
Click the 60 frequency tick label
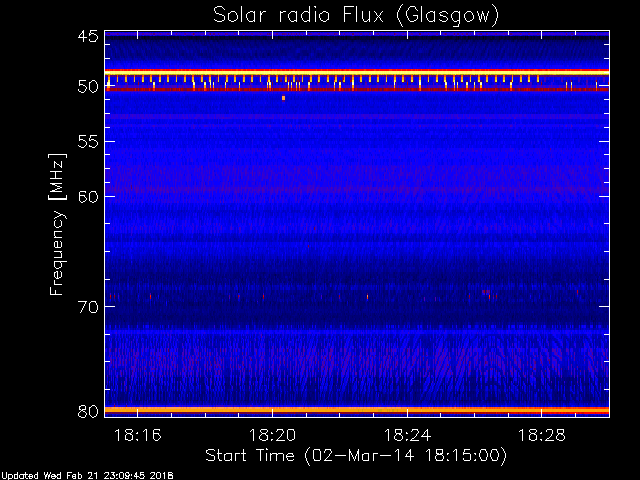(88, 196)
